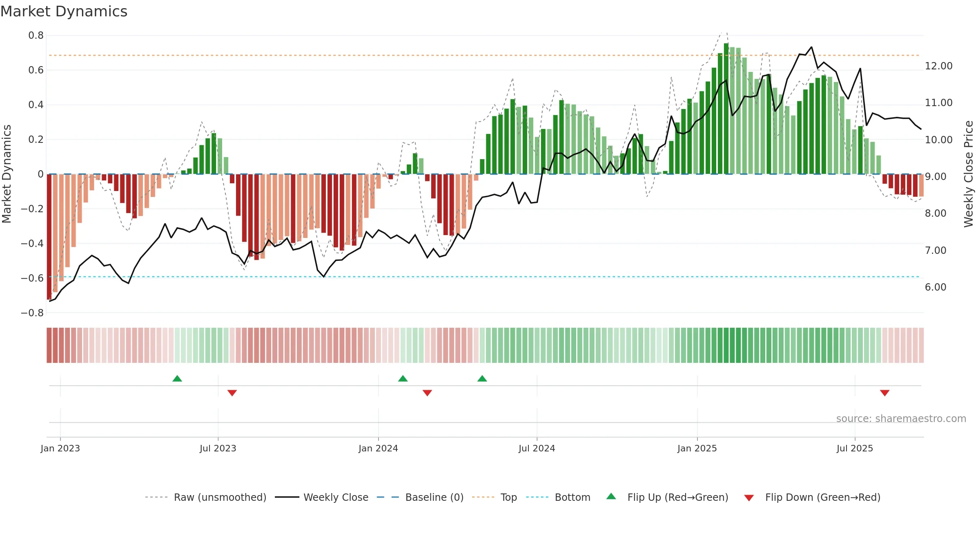
Task: Select the red flip-down marker after Jul 2023
Action: pyautogui.click(x=232, y=393)
